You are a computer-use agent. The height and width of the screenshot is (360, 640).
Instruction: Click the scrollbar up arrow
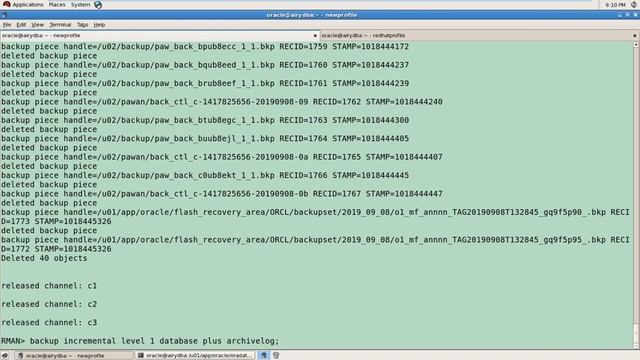(636, 44)
